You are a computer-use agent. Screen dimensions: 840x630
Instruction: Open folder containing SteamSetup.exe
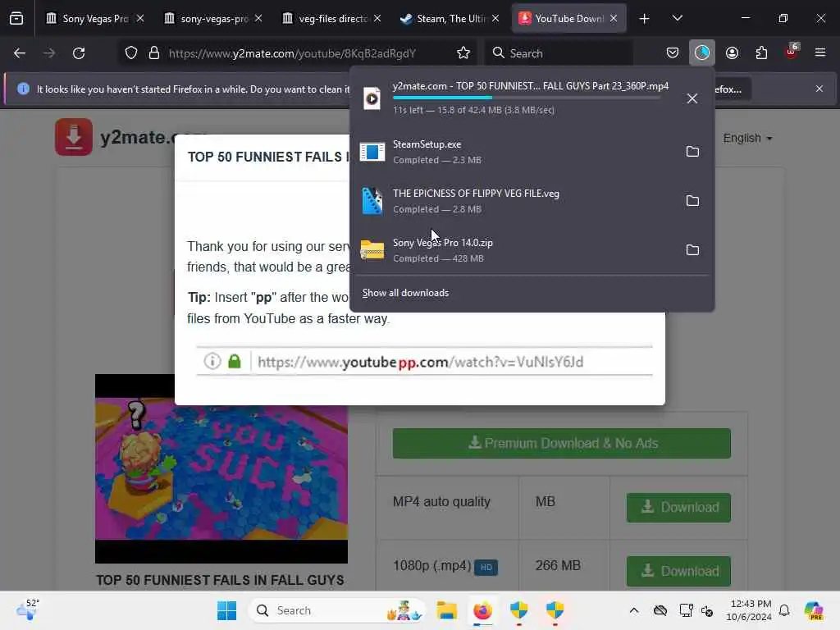(x=692, y=152)
